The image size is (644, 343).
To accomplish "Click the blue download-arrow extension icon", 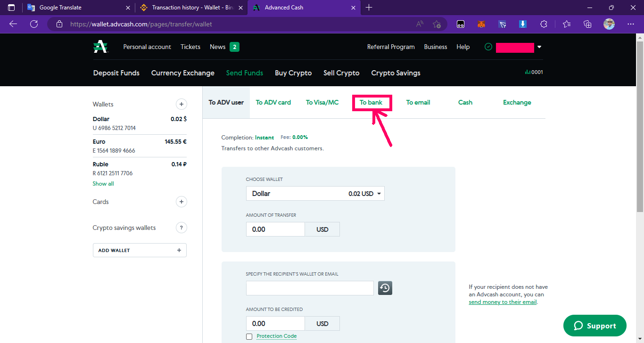I will 523,24.
